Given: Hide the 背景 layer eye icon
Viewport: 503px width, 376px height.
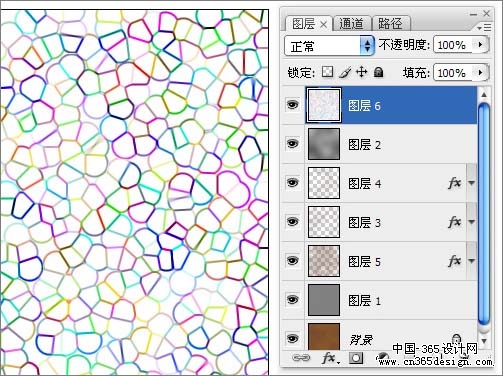Looking at the screenshot, I should [293, 338].
